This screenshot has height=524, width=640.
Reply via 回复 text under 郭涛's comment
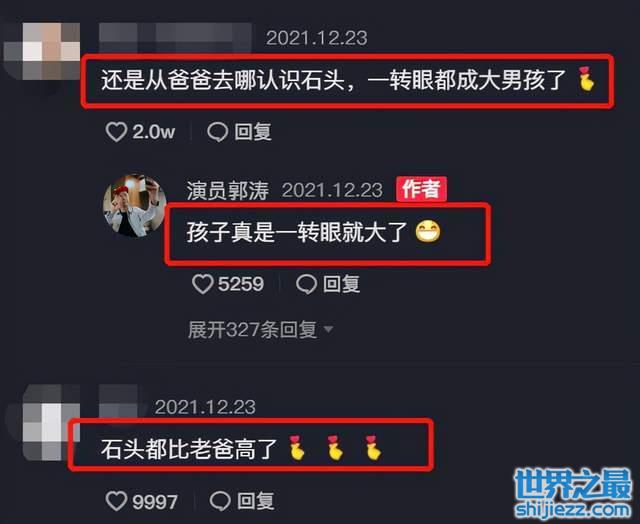342,284
